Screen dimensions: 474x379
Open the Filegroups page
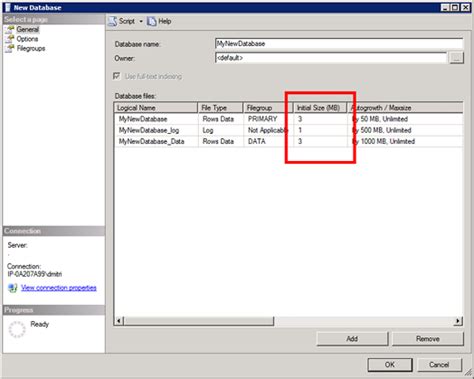[x=31, y=48]
